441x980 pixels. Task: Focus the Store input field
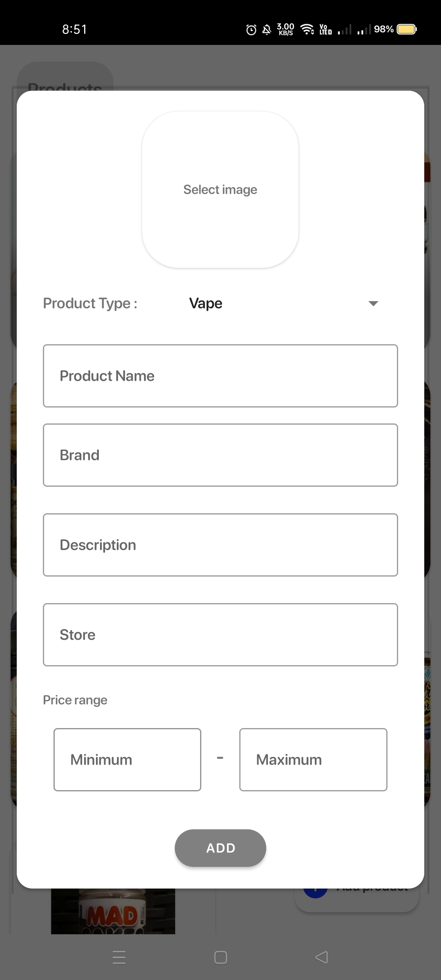tap(220, 635)
